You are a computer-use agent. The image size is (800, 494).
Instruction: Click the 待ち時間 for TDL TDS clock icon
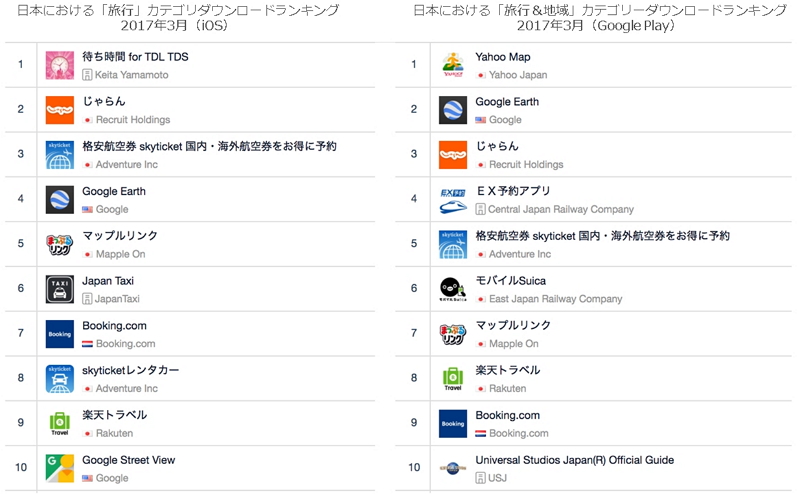point(60,65)
